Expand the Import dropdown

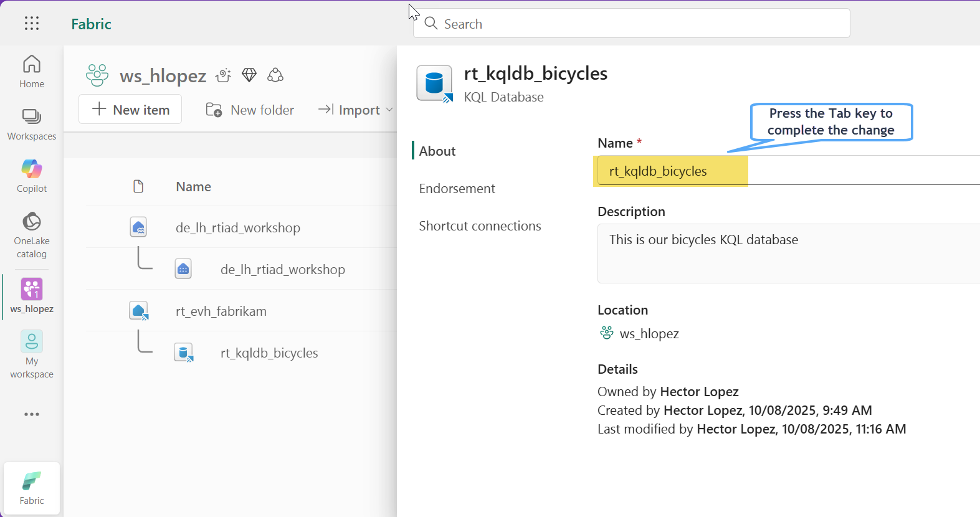click(356, 110)
